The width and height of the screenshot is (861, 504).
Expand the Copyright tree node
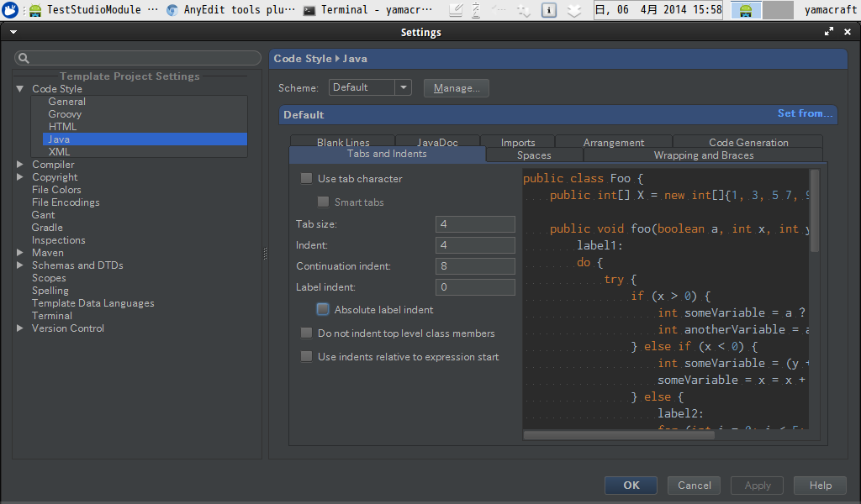[20, 176]
